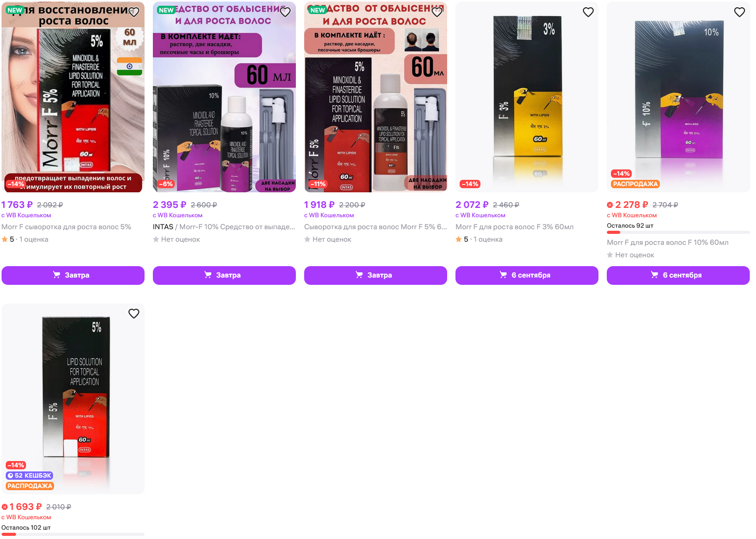The height and width of the screenshot is (539, 756).
Task: Click the 5 star rating of Morr F 3% item
Action: tap(462, 239)
